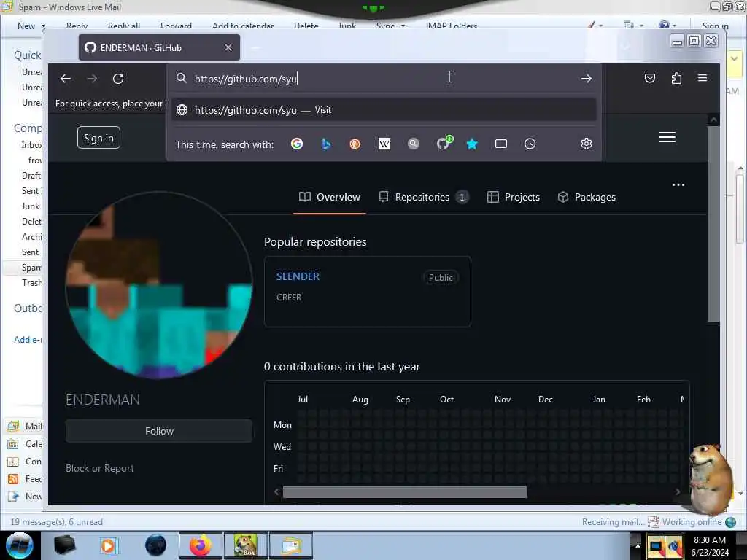Click the browser back arrow

click(65, 79)
